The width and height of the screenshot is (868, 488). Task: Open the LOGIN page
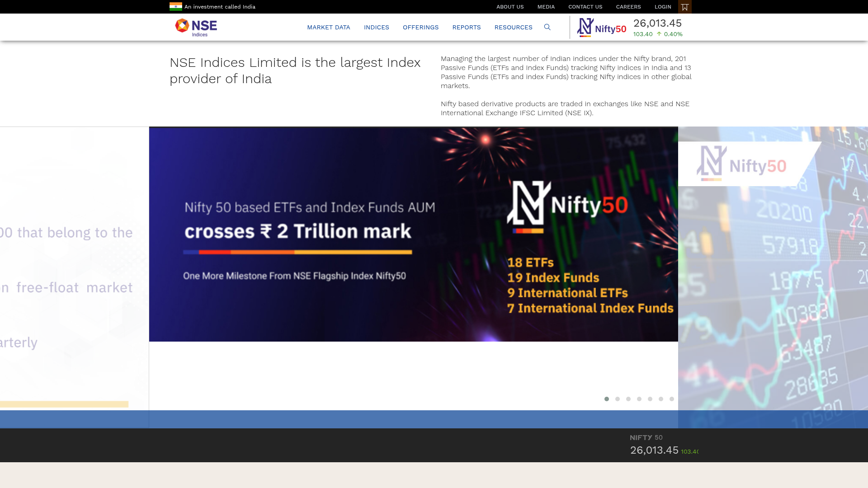pyautogui.click(x=663, y=6)
